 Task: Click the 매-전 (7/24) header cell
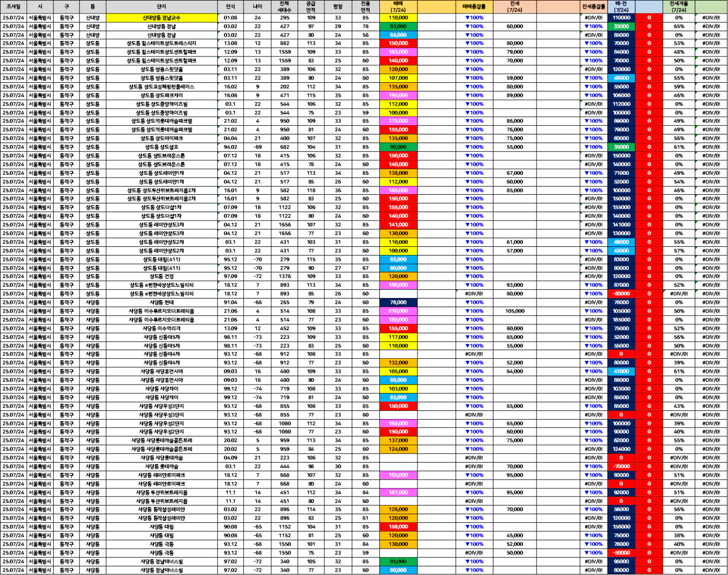coord(621,6)
